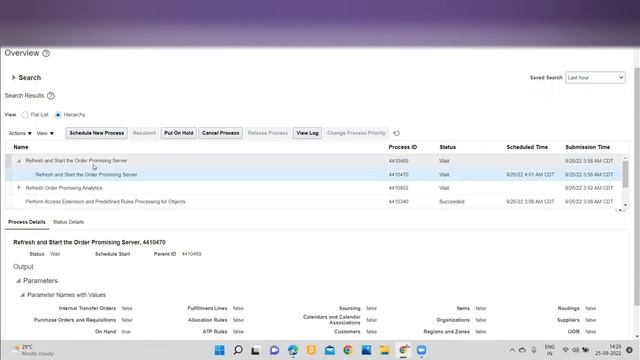This screenshot has height=360, width=640.
Task: Click the results table vertical scrollbar thumb
Action: [625, 174]
